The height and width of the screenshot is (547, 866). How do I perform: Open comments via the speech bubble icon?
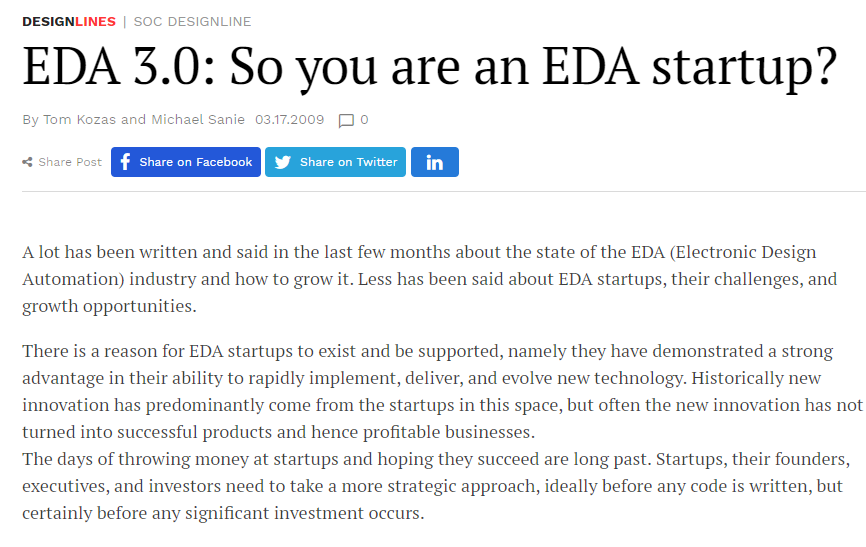(x=346, y=120)
